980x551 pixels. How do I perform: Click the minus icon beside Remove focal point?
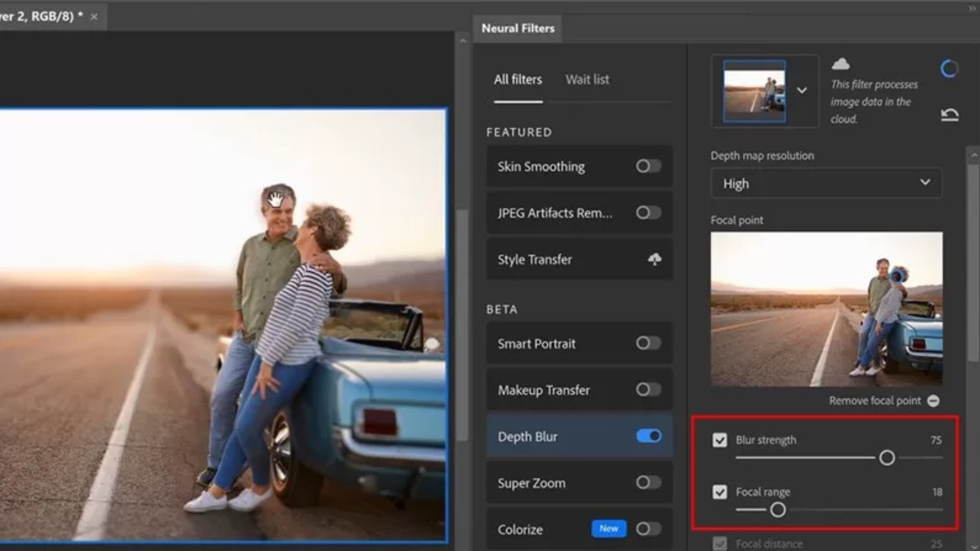point(933,401)
